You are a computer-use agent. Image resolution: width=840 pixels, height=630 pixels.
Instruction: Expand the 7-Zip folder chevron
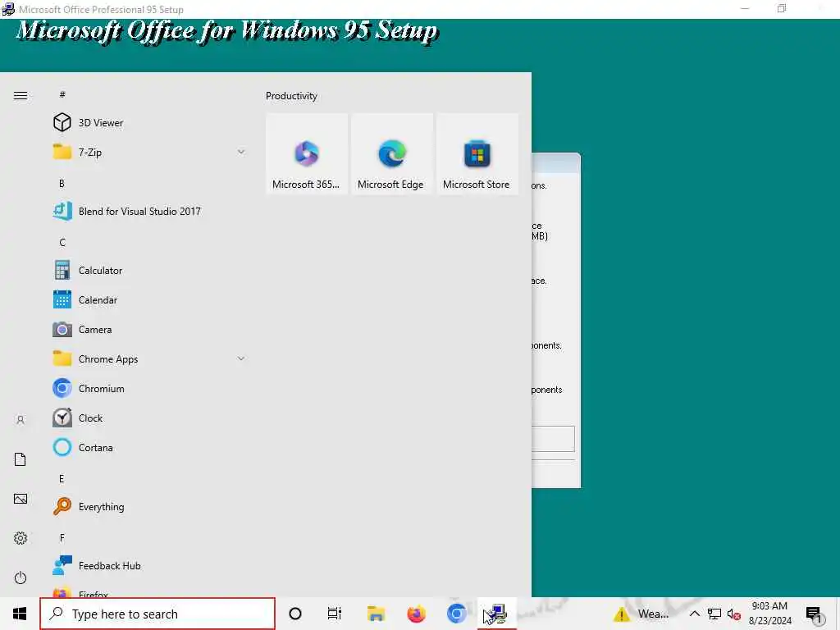[x=241, y=152]
